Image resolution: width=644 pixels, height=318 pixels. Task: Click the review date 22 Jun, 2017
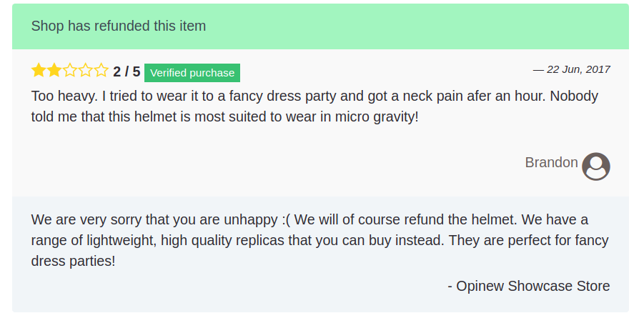click(x=571, y=69)
